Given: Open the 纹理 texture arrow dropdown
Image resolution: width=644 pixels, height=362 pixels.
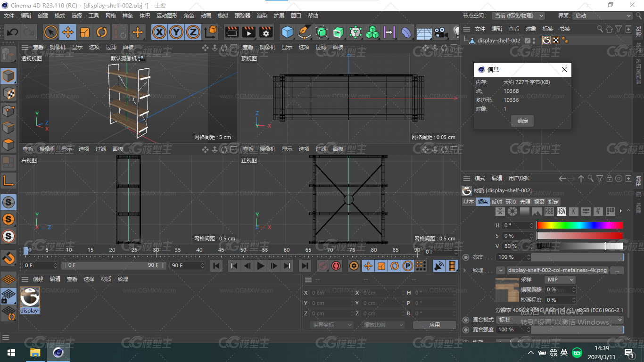Looking at the screenshot, I should point(501,271).
